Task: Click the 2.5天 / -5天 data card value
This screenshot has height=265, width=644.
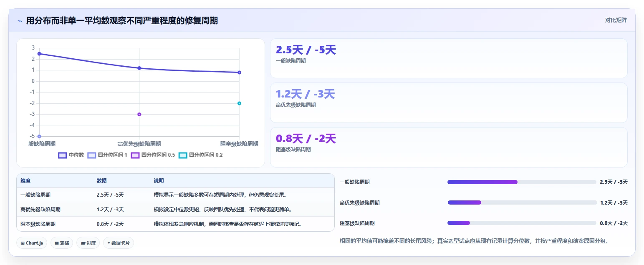Action: tap(306, 50)
